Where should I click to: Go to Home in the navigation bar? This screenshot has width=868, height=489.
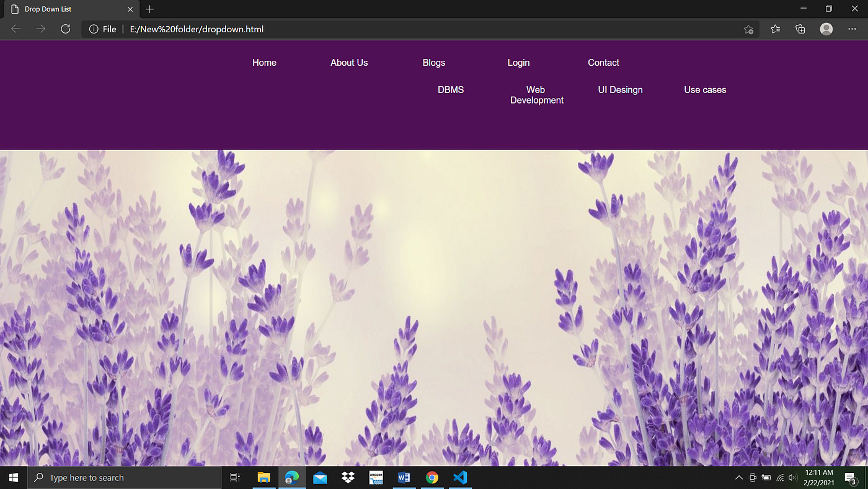264,63
